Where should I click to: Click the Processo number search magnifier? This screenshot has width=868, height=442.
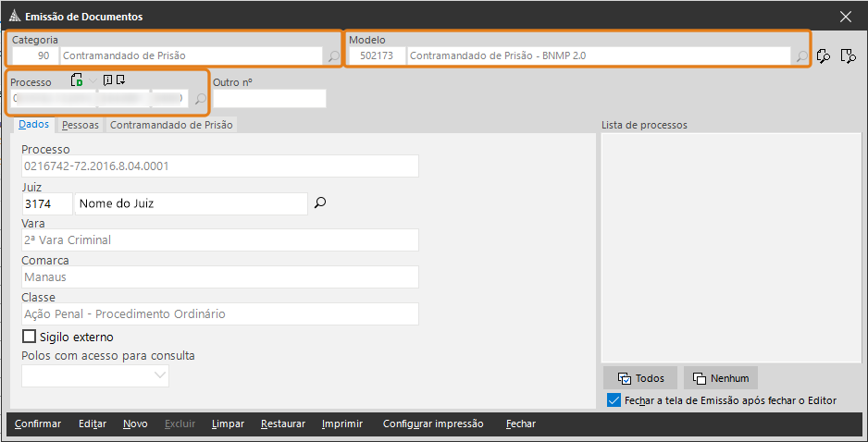click(201, 99)
